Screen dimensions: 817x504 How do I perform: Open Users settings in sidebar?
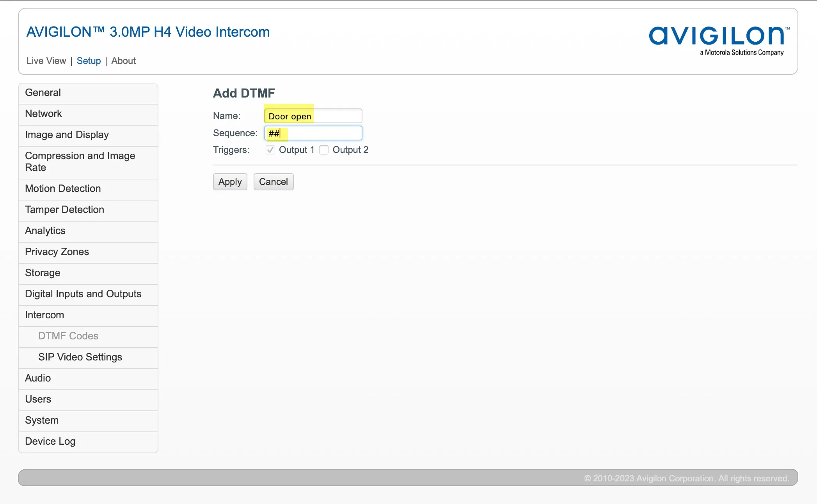(88, 399)
